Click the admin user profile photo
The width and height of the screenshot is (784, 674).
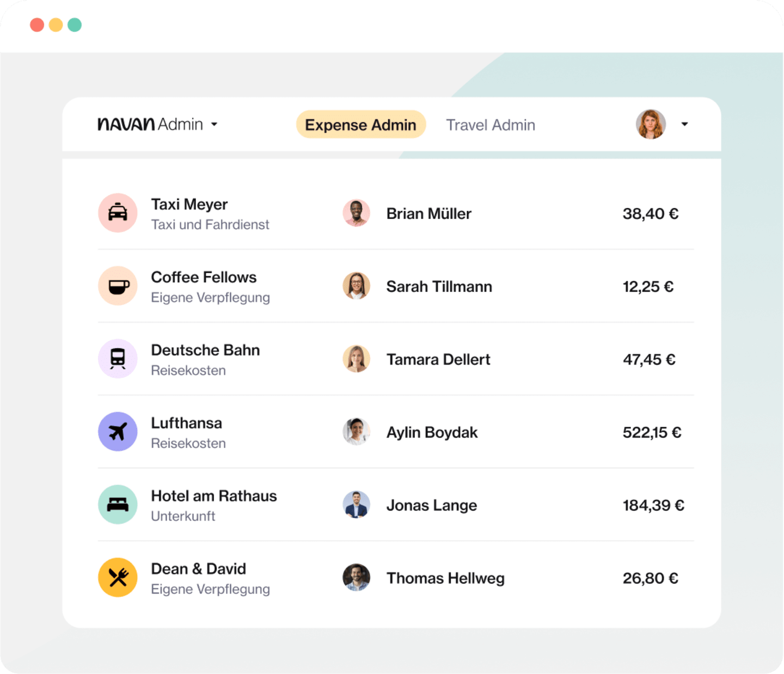[x=651, y=124]
